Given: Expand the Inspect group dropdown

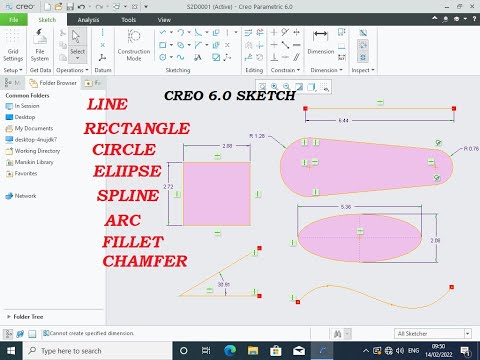Looking at the screenshot, I should point(363,70).
